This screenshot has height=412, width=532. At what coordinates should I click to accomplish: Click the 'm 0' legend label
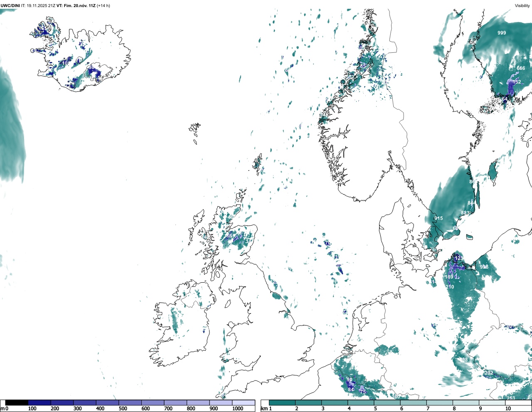(x=4, y=409)
